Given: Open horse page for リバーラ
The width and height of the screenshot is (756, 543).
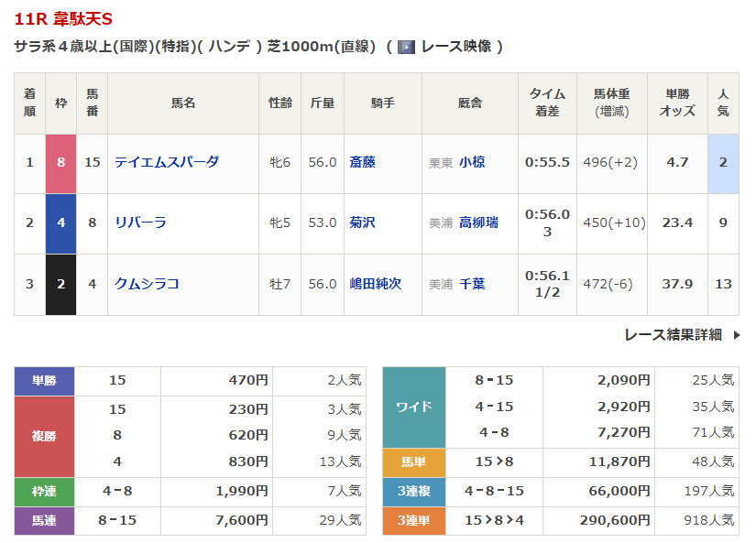Looking at the screenshot, I should point(140,223).
